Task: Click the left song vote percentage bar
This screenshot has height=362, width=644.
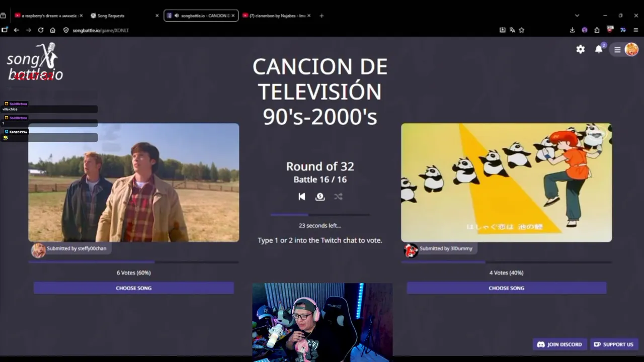Action: point(134,262)
